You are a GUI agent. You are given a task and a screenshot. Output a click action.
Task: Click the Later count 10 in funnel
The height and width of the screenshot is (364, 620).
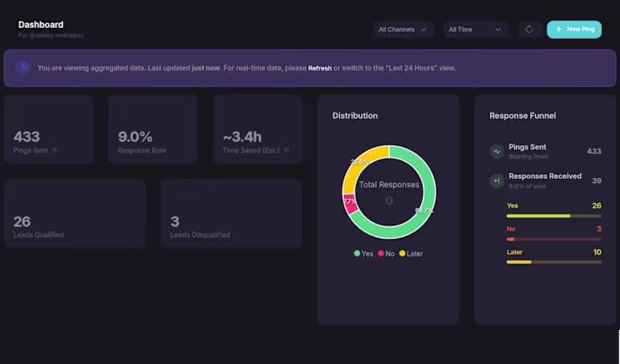597,252
